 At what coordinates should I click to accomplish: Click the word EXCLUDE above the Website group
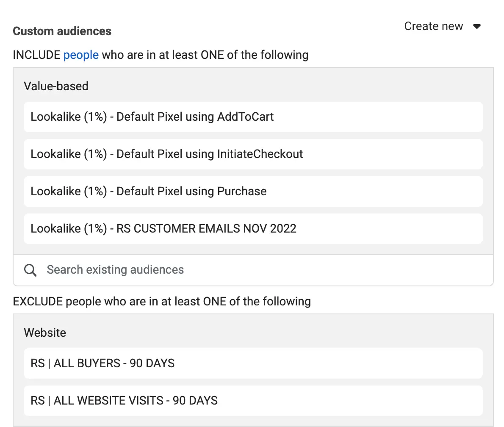[x=38, y=302]
